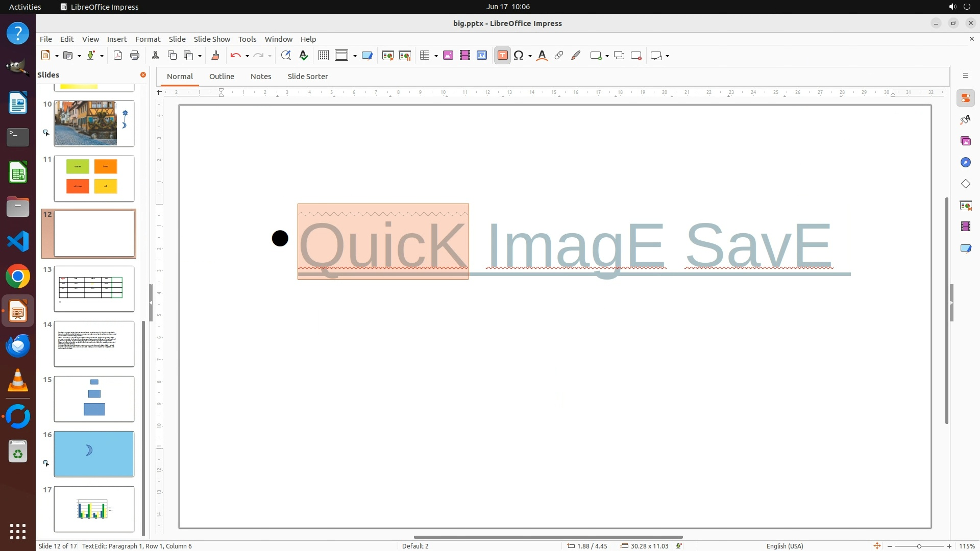Screen dimensions: 980x551
Task: Switch to the Slide Sorter tab
Action: (x=307, y=77)
